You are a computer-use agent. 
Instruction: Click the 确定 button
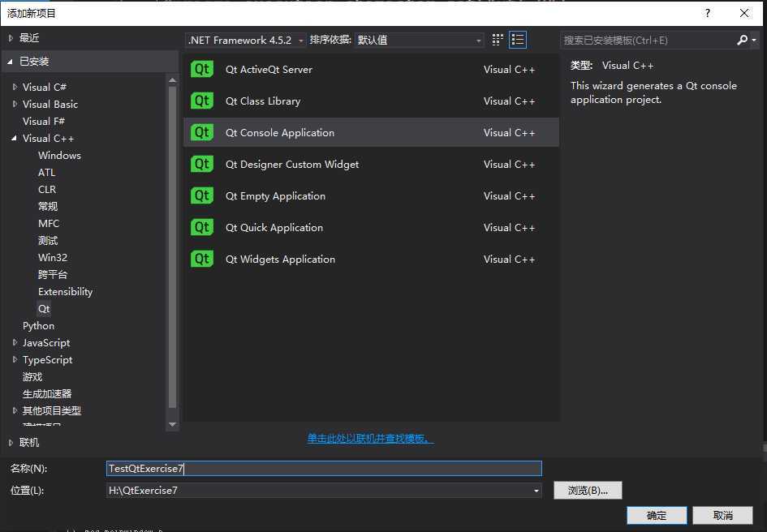[x=657, y=516]
